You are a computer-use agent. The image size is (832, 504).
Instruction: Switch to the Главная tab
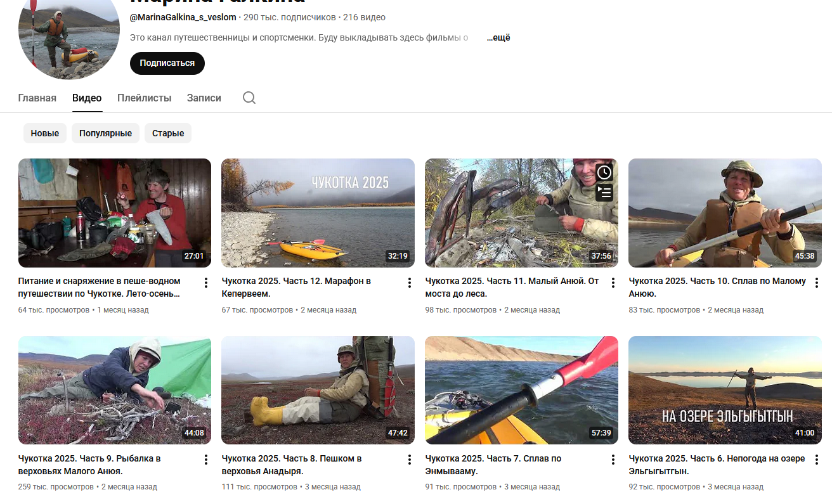37,98
